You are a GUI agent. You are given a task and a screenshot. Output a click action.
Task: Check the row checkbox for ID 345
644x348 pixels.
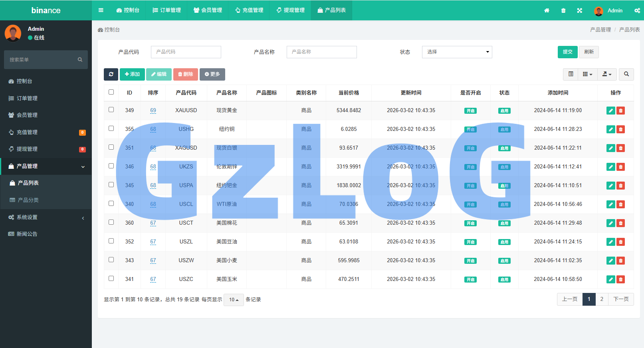111,185
